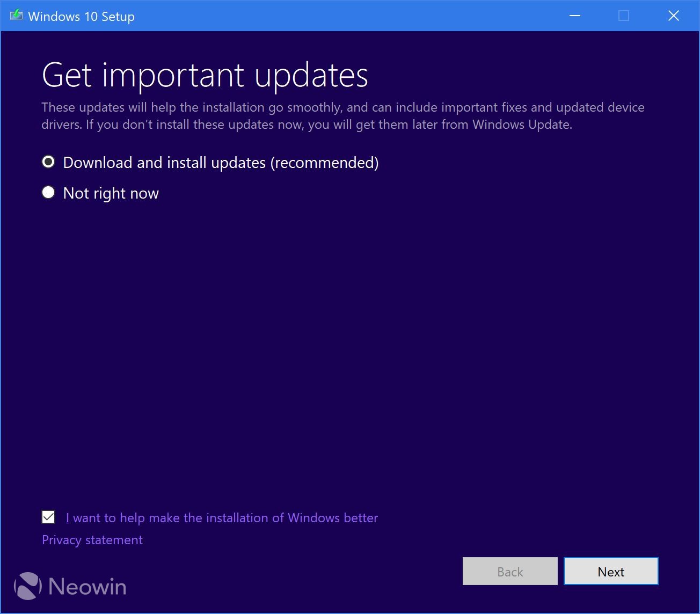Click the "Get important updates" heading
The height and width of the screenshot is (614, 700).
click(x=205, y=75)
